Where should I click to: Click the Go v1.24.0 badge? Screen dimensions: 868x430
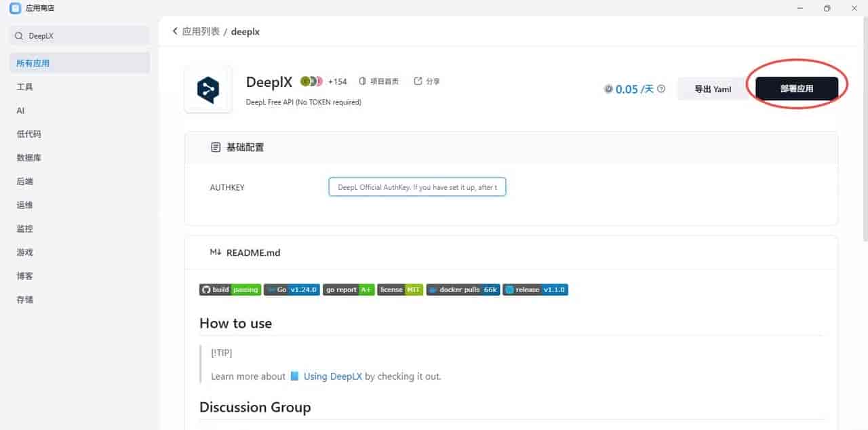[x=292, y=290]
